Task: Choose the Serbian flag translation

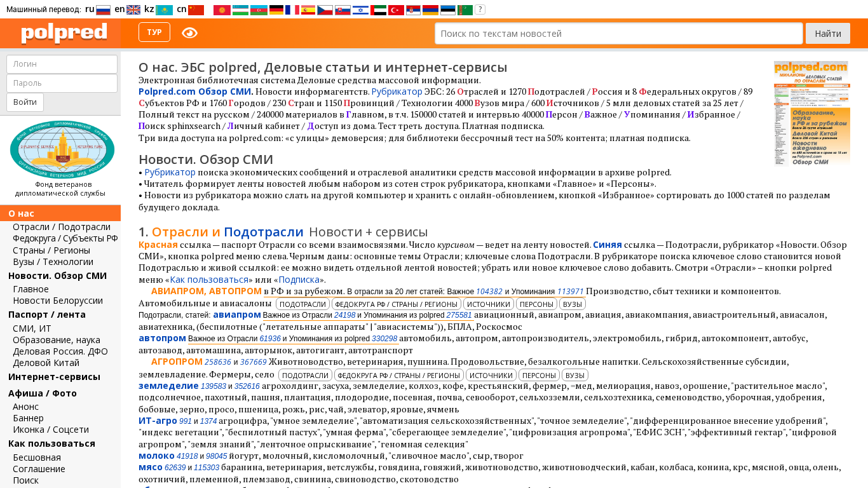Action: [413, 10]
